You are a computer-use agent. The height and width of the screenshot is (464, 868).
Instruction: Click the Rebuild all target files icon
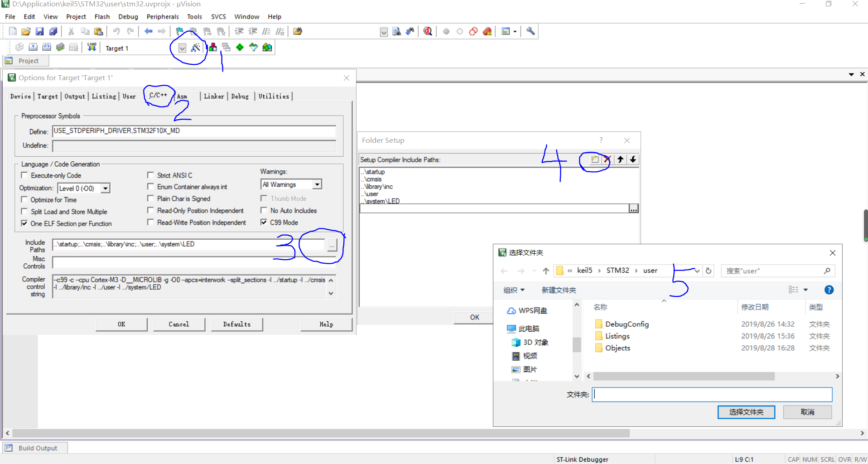pos(47,47)
